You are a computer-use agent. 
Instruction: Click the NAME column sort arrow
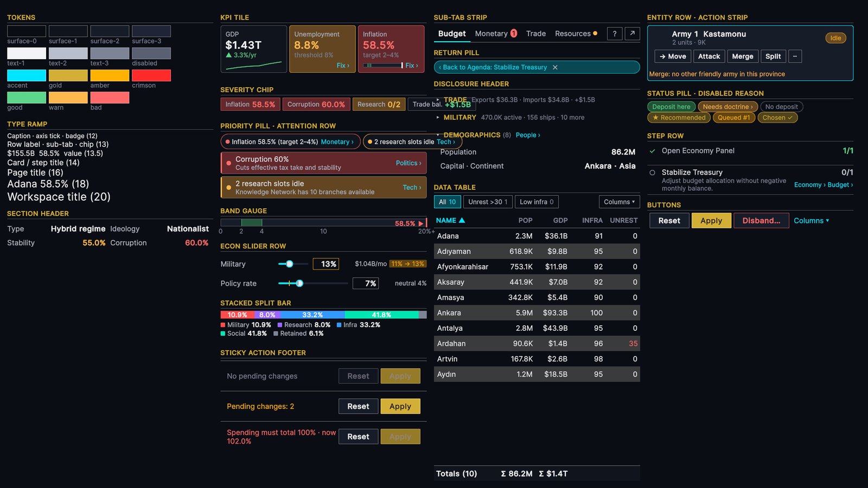click(462, 221)
